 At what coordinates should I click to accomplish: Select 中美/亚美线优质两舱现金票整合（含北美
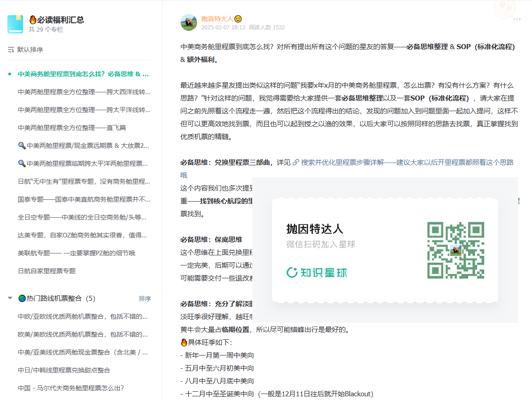coord(82,353)
